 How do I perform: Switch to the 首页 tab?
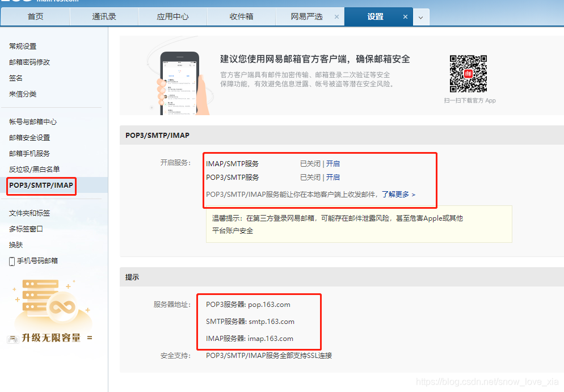[x=36, y=17]
